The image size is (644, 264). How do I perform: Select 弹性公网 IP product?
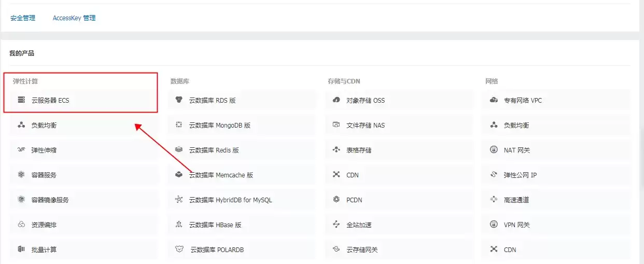pos(556,175)
